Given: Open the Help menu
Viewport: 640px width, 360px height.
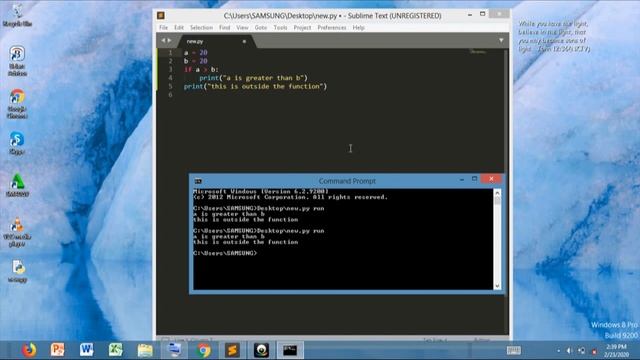Looking at the screenshot, I should pos(358,28).
